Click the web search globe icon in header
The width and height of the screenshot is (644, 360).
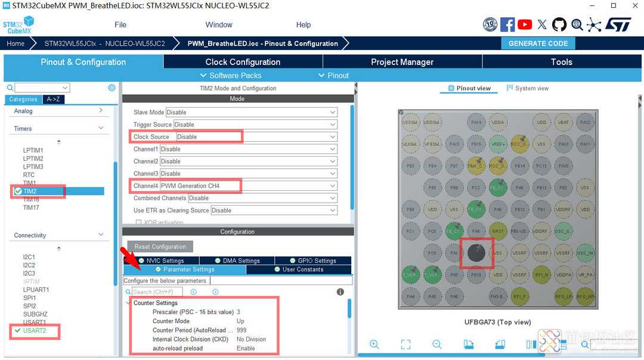[577, 24]
